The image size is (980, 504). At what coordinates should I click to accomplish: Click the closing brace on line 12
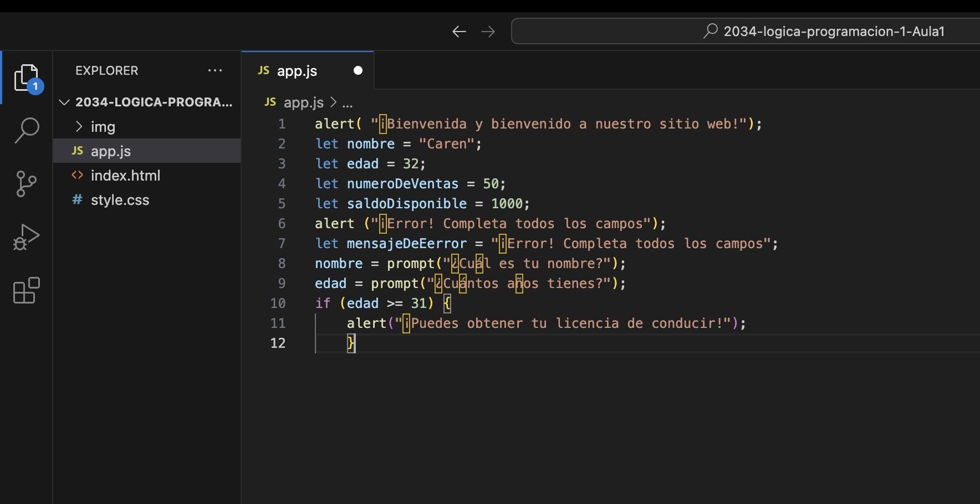coord(351,343)
